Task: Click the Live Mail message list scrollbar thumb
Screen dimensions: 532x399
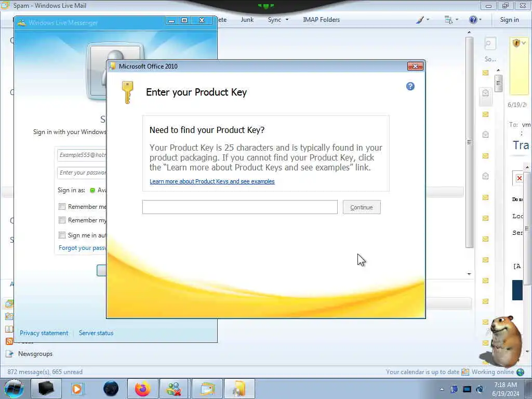Action: (x=498, y=83)
